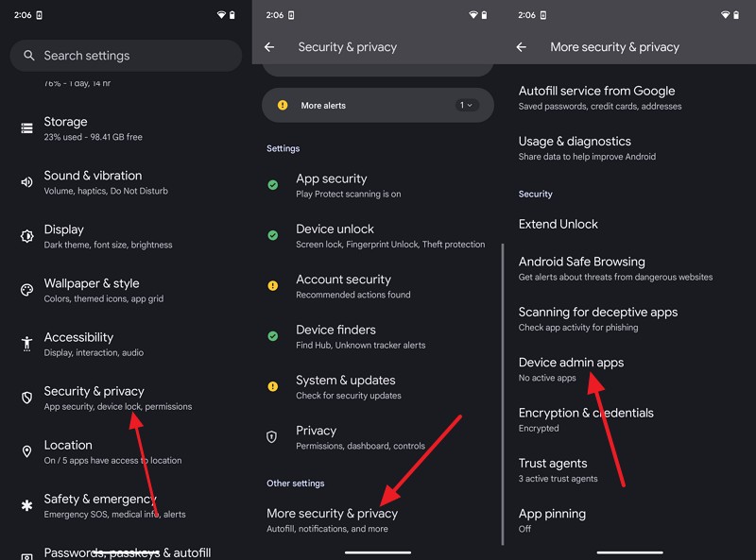Viewport: 756px width, 560px height.
Task: Go back from More security & privacy
Action: pos(522,47)
